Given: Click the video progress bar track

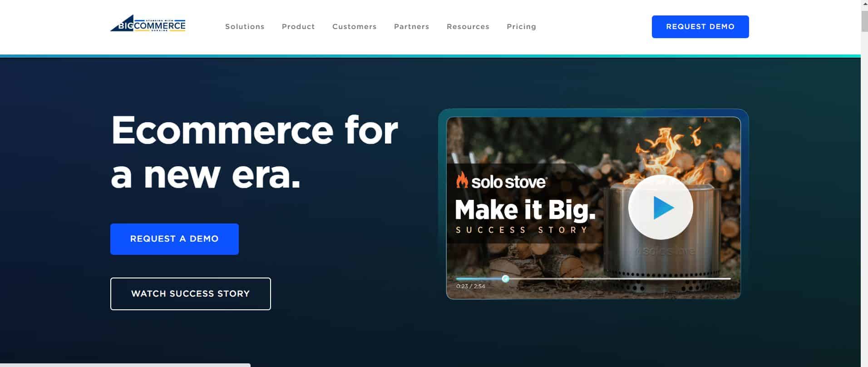Looking at the screenshot, I should tap(593, 278).
